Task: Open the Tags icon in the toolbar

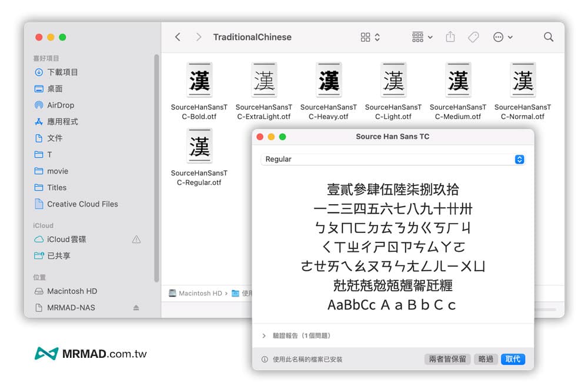Action: coord(473,36)
